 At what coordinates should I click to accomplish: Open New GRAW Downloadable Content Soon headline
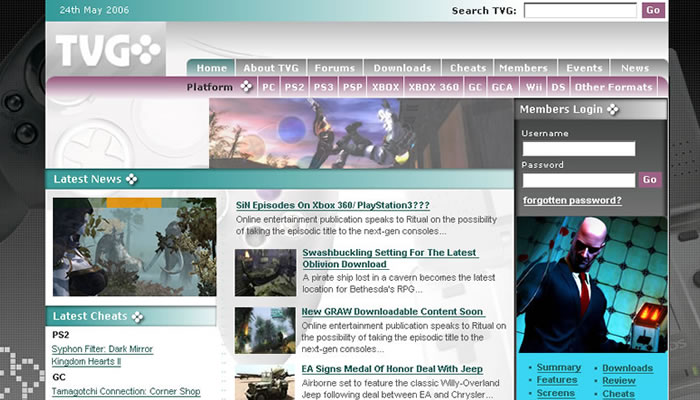pos(393,312)
